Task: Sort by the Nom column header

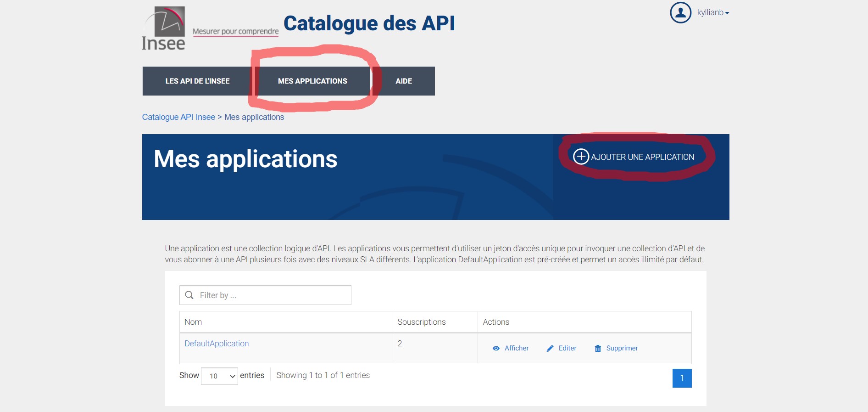Action: tap(286, 322)
